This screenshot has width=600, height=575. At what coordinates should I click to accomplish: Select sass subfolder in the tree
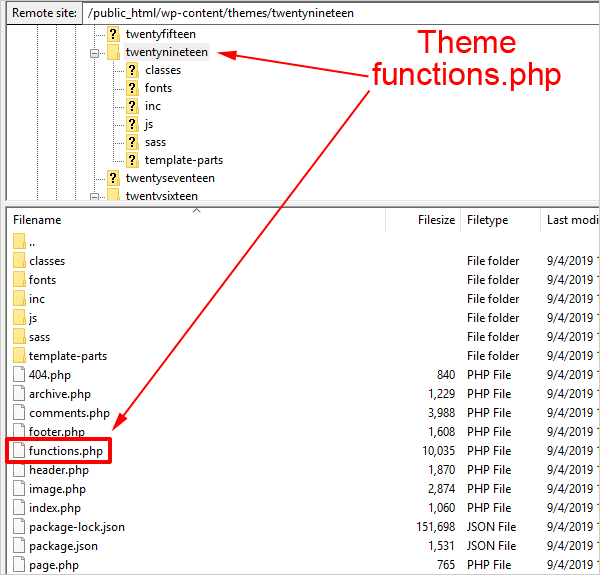(155, 142)
